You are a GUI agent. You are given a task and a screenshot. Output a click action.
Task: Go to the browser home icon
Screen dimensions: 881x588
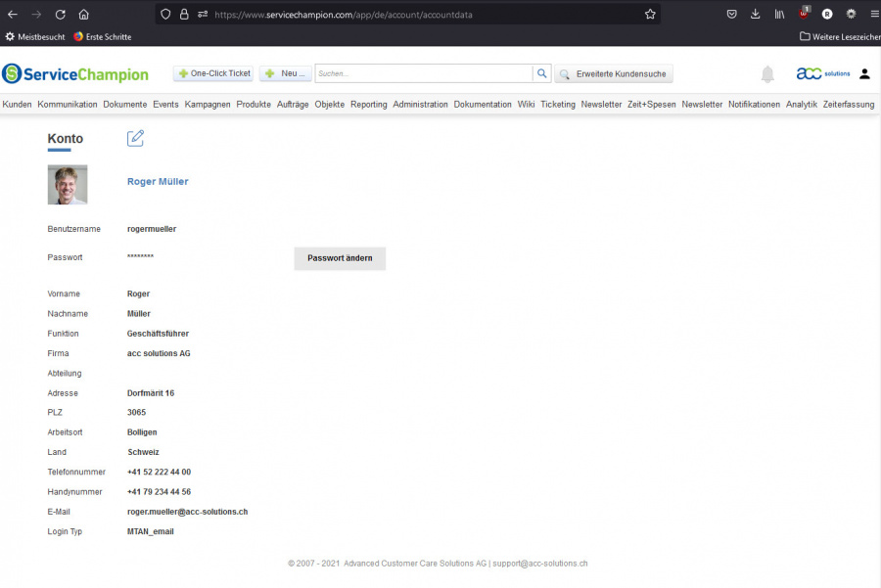coord(84,14)
